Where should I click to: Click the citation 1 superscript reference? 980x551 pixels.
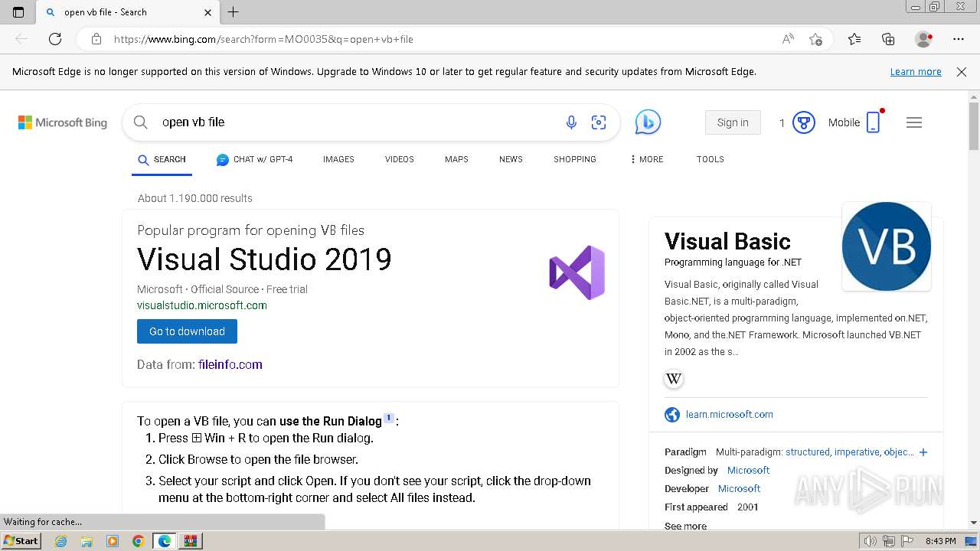[389, 418]
